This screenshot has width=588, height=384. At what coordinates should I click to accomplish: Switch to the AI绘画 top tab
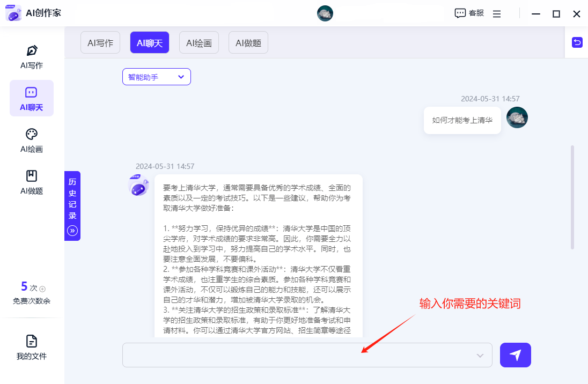pyautogui.click(x=199, y=43)
